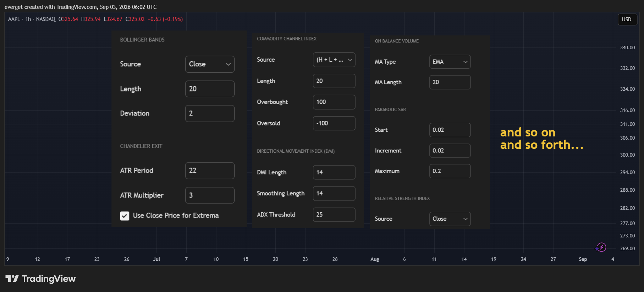Viewport: 644px width, 292px height.
Task: Click the CCI Length input field
Action: point(334,81)
